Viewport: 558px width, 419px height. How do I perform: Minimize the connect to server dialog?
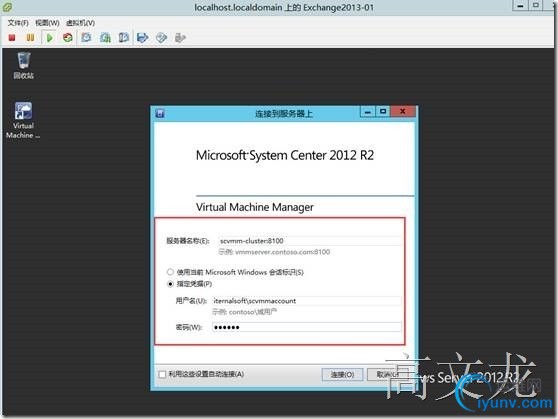point(368,112)
